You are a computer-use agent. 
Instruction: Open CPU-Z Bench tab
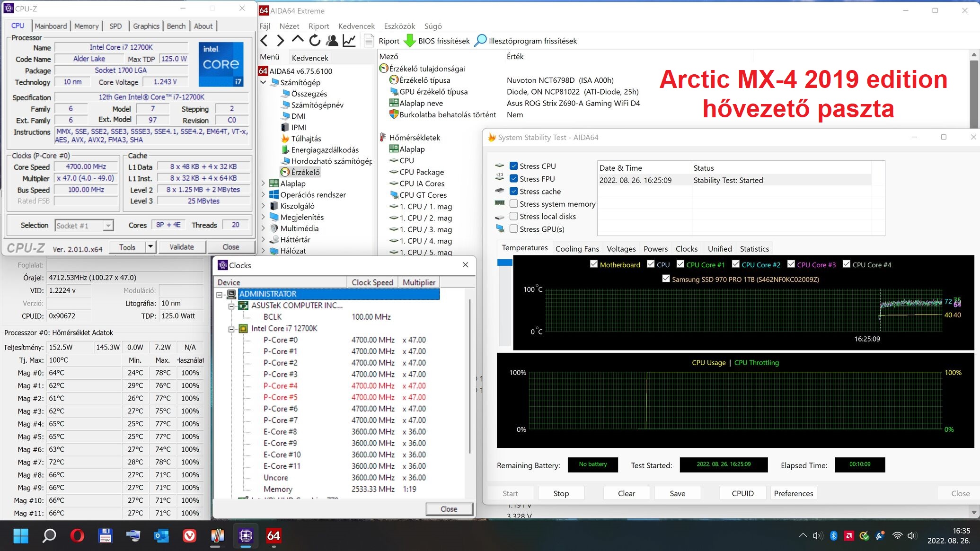click(176, 26)
